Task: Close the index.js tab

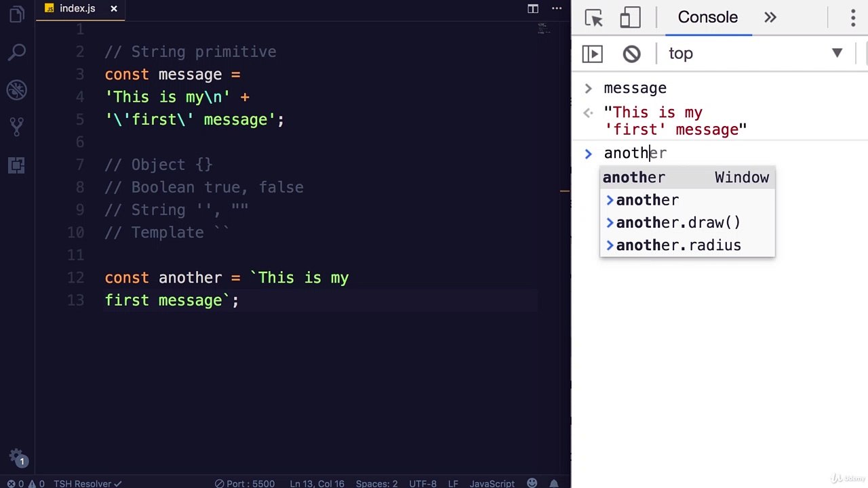Action: pyautogui.click(x=114, y=9)
